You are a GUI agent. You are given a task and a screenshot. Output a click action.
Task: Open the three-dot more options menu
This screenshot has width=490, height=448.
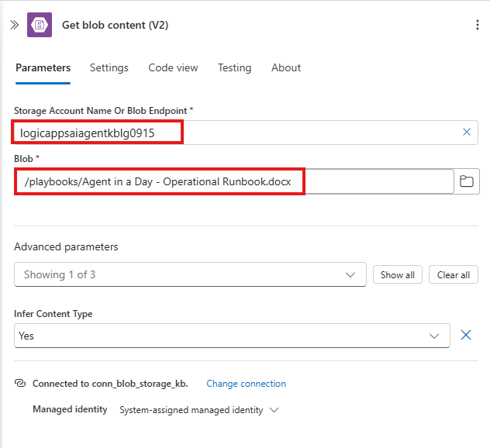[477, 25]
